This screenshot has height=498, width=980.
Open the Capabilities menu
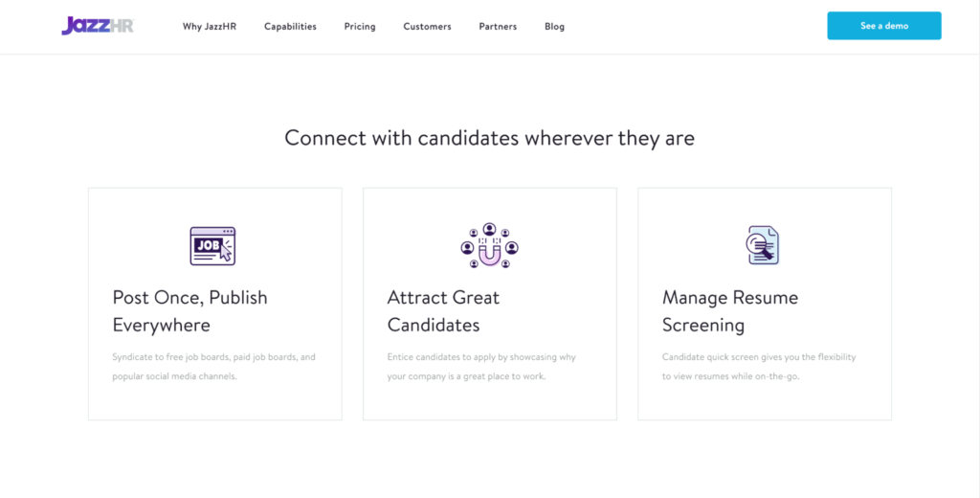pos(290,26)
